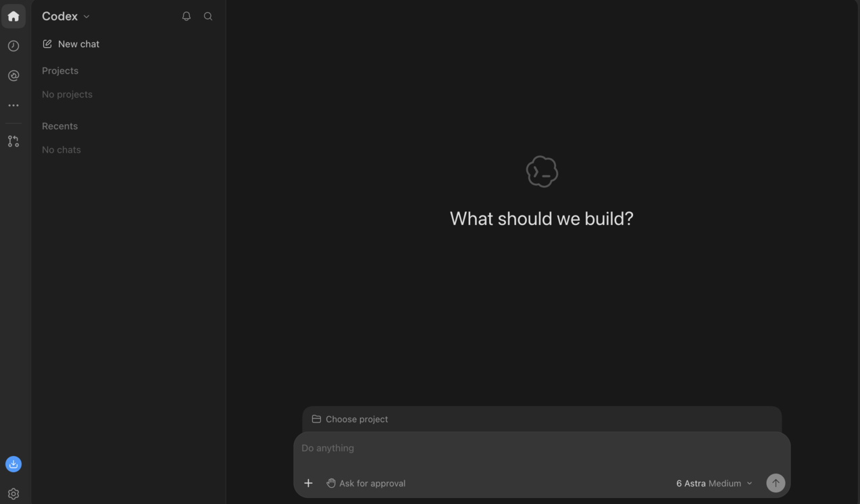
Task: Open the pull requests branch icon
Action: tap(14, 141)
